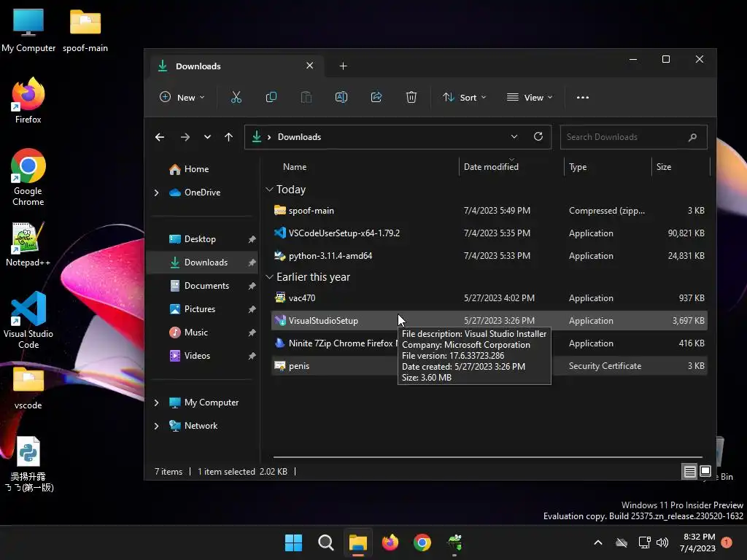Open Windows Start button on taskbar
This screenshot has width=747, height=560.
[293, 542]
